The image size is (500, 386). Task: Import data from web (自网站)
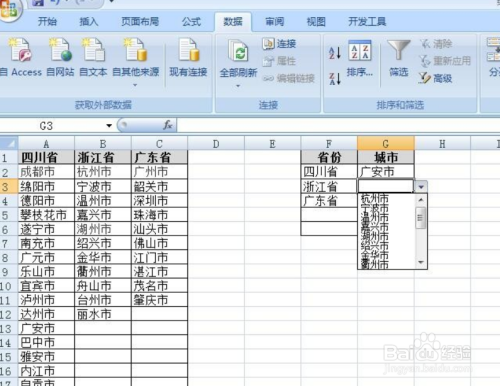pos(60,57)
